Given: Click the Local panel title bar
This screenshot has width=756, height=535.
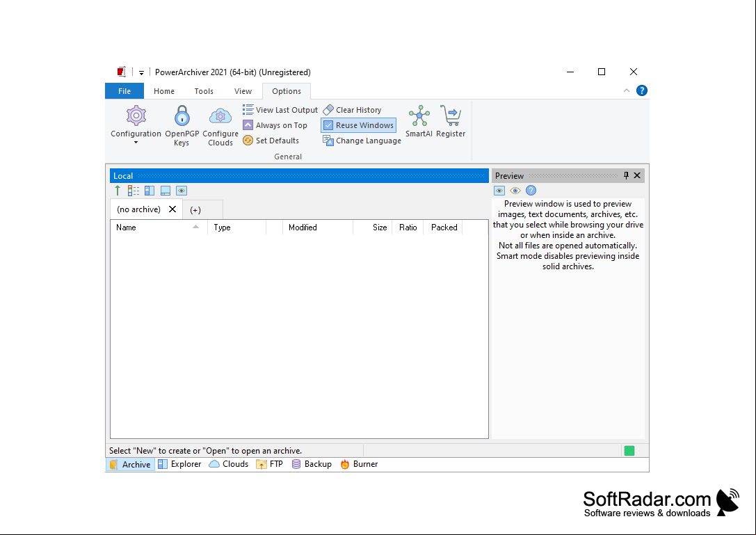Looking at the screenshot, I should (300, 175).
